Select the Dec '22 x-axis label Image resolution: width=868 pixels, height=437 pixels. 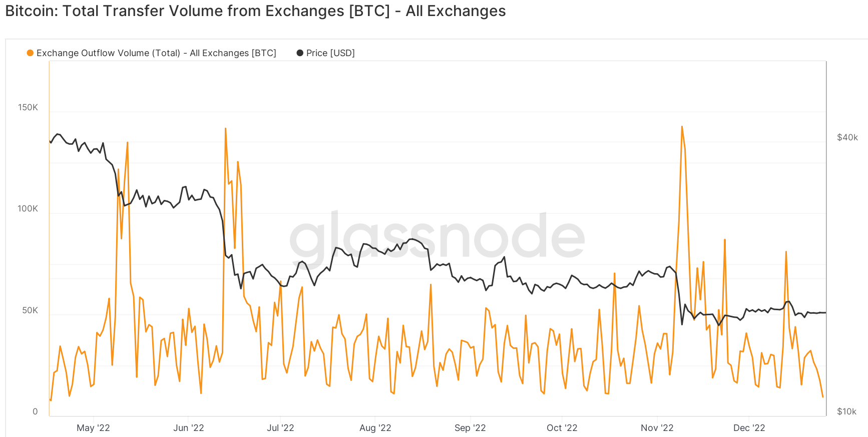pos(749,428)
